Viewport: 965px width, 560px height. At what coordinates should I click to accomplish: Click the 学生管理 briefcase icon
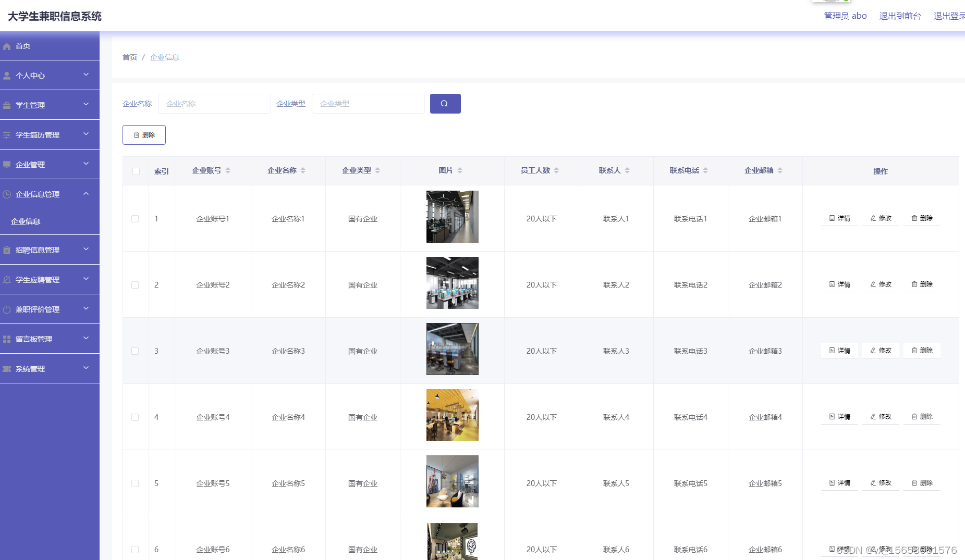(x=7, y=105)
